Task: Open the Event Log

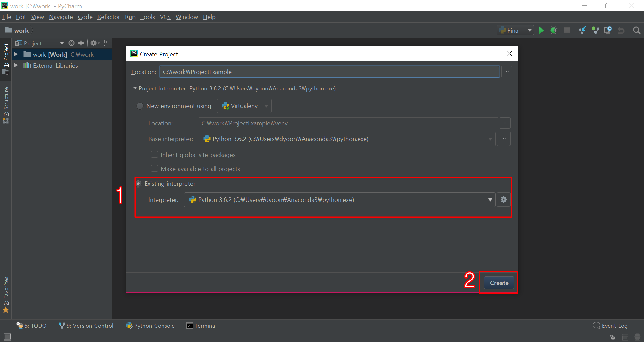Action: tap(610, 326)
